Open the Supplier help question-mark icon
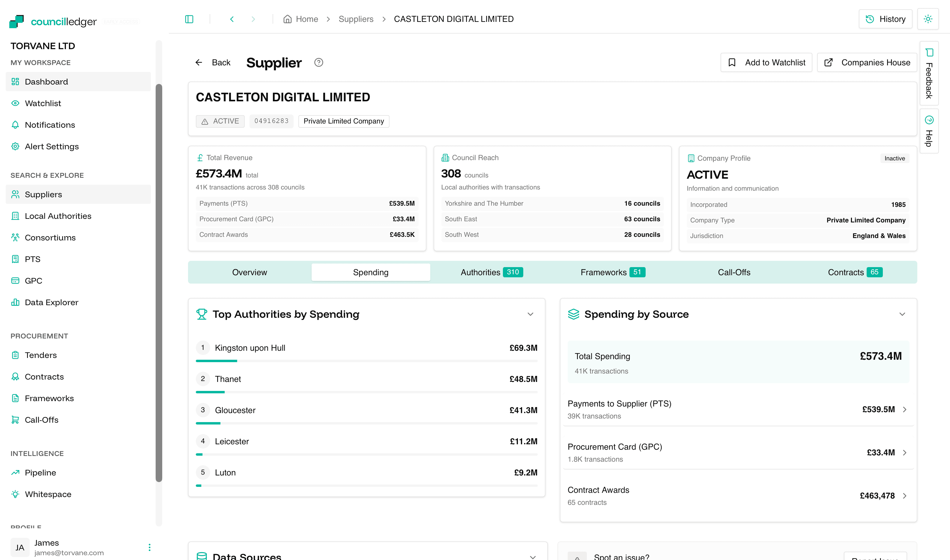The image size is (950, 560). click(318, 62)
